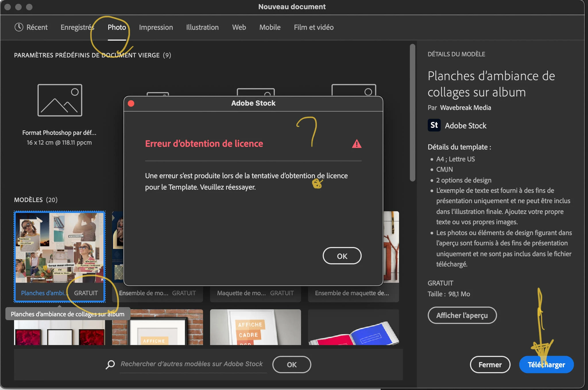Screen dimensions: 588x390
Task: Open the Illustration tab
Action: pyautogui.click(x=202, y=27)
